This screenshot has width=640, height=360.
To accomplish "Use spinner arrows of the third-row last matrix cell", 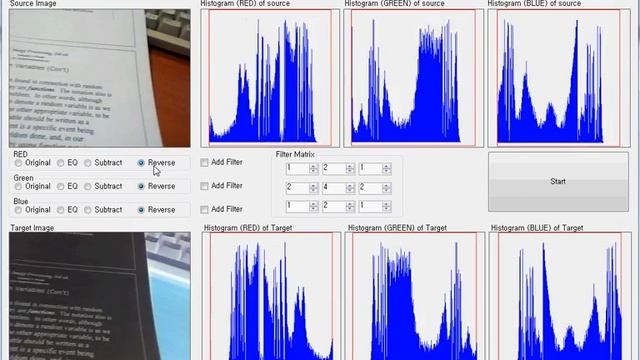I will [387, 207].
